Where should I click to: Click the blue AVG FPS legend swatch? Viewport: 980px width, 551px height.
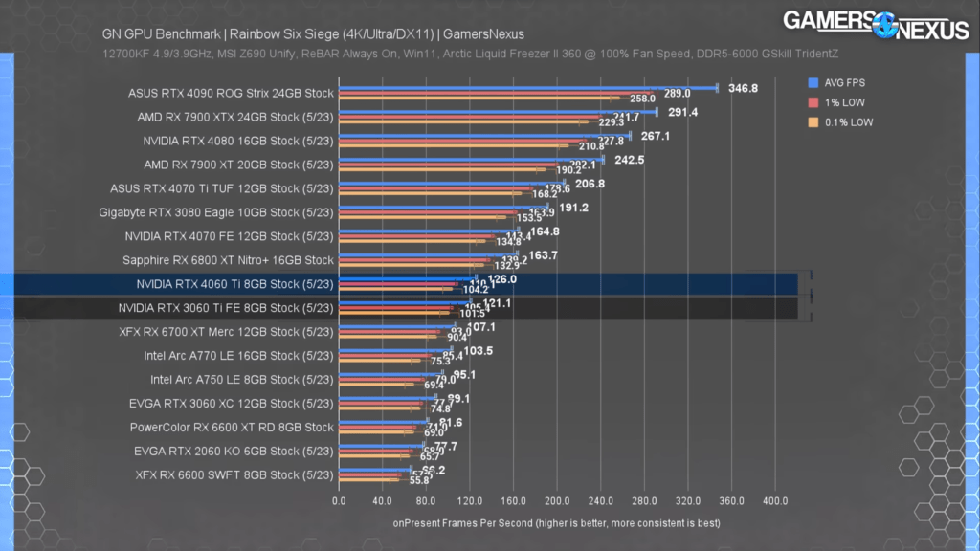click(813, 82)
